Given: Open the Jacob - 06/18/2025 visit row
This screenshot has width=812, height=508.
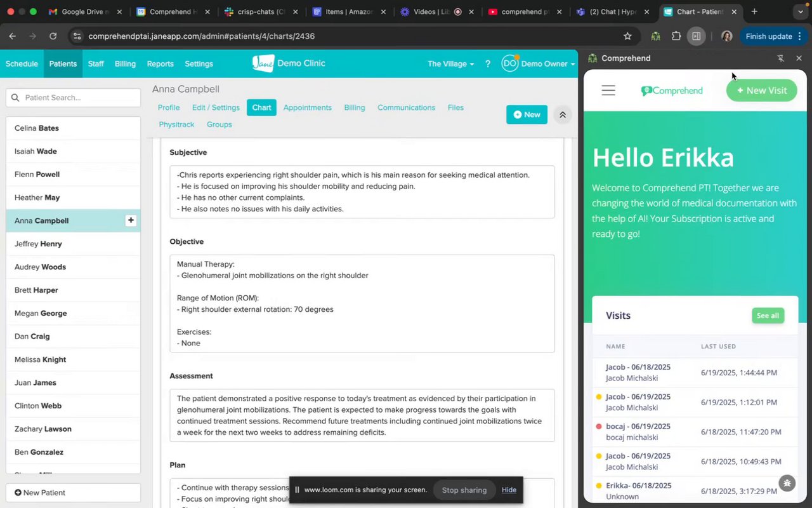Looking at the screenshot, I should 695,372.
